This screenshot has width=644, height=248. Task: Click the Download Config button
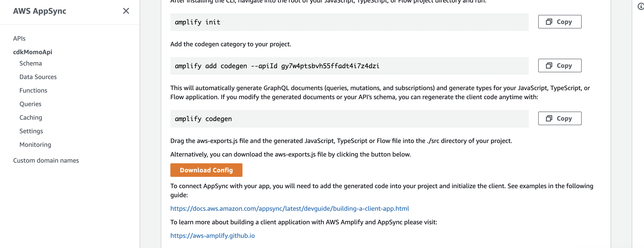click(x=206, y=170)
